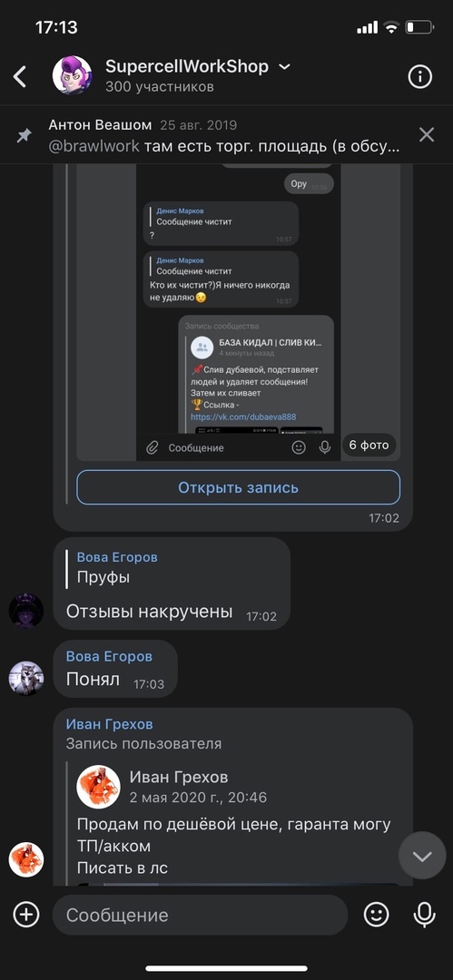
Task: Open the attachment plus menu
Action: (x=26, y=915)
